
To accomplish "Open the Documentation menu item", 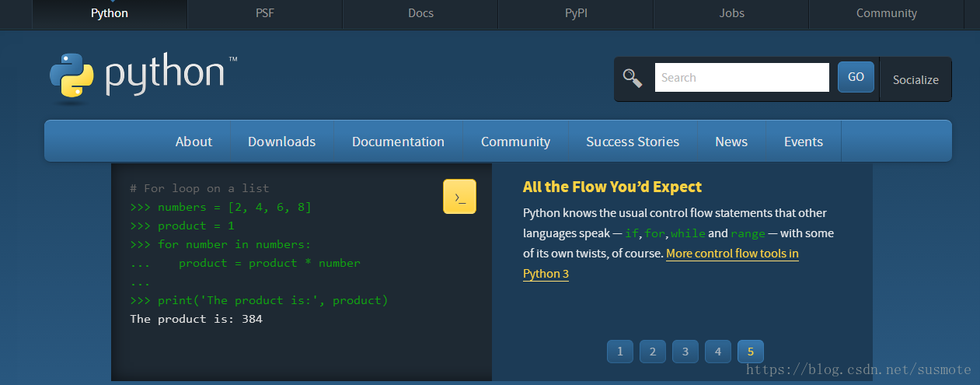I will coord(398,142).
